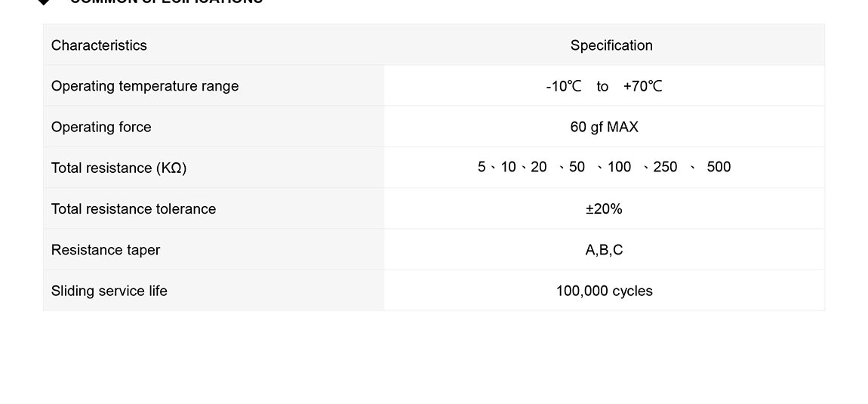Click the 100 resistance value
The height and width of the screenshot is (404, 868).
[619, 167]
